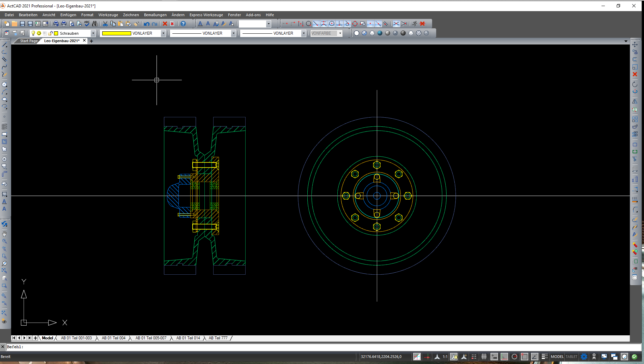Click the Print Preview icon
Viewport: 644px width, 364px height.
click(x=72, y=24)
